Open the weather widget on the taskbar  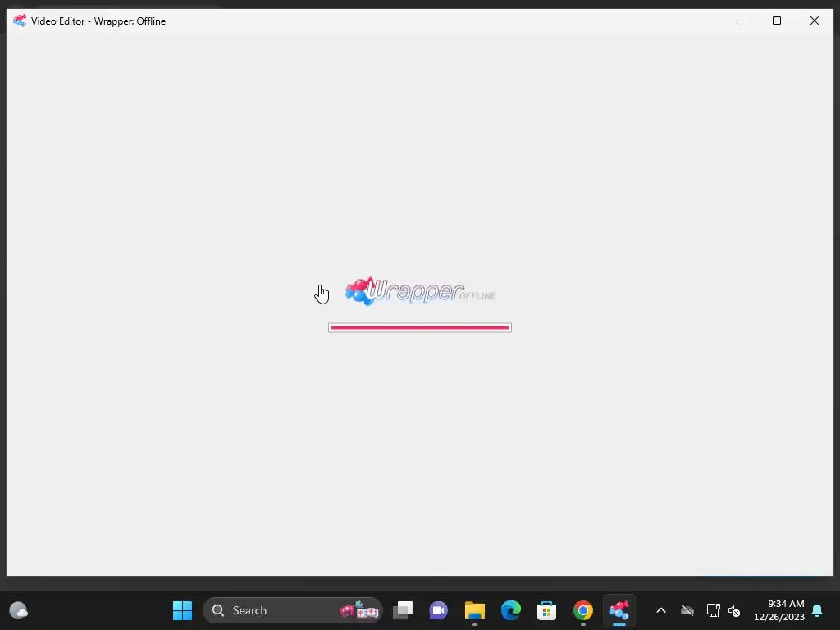(19, 610)
